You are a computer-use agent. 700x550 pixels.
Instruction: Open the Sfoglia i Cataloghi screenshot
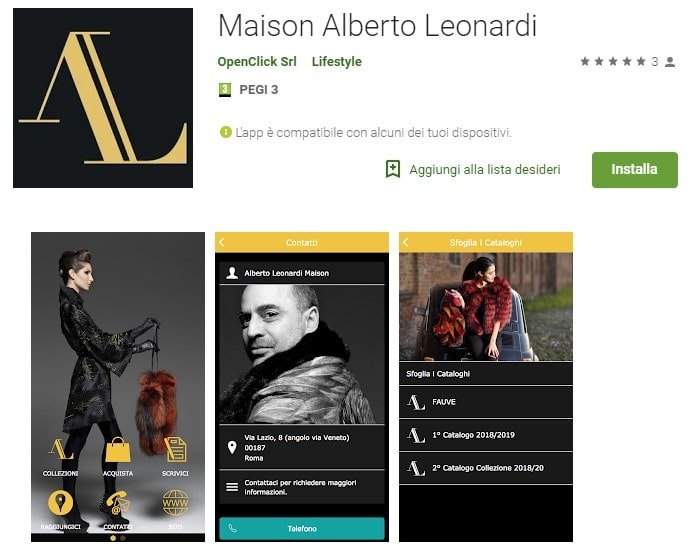(x=486, y=387)
